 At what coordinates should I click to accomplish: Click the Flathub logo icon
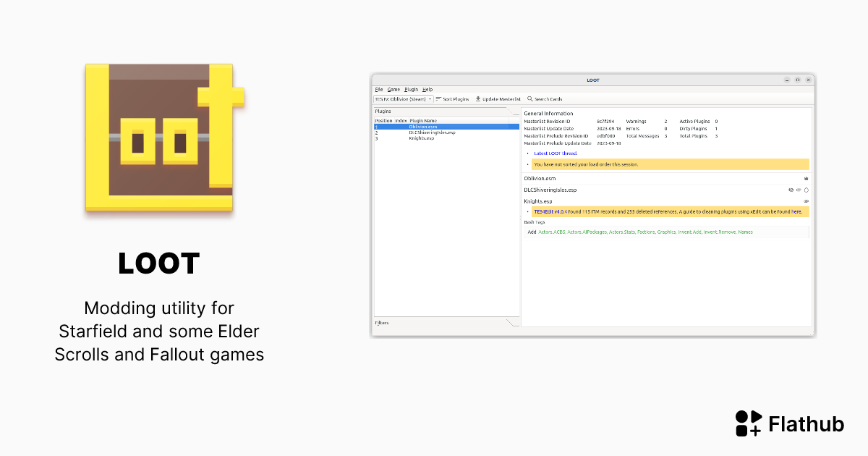click(x=748, y=423)
